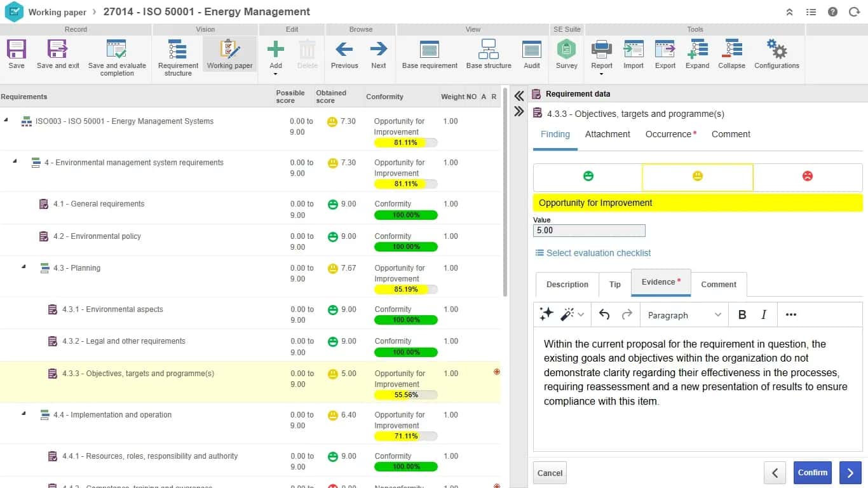868x488 pixels.
Task: Open Base requirement view
Action: coord(430,54)
